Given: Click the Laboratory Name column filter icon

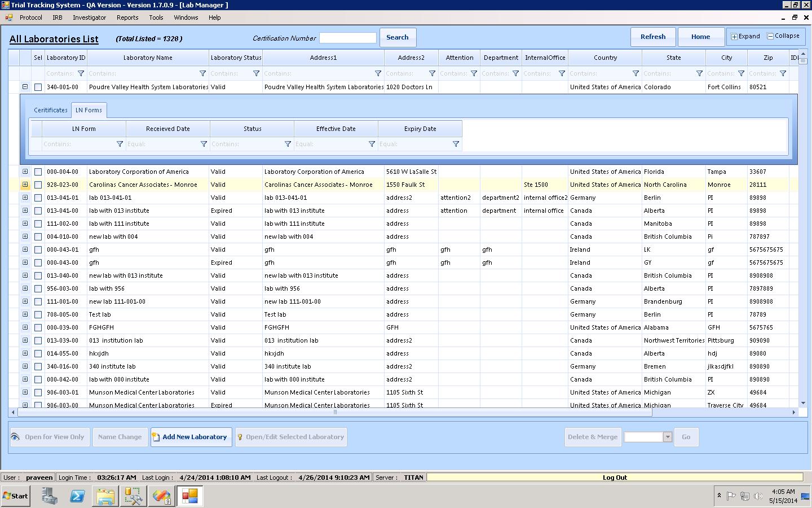Looking at the screenshot, I should (x=203, y=73).
